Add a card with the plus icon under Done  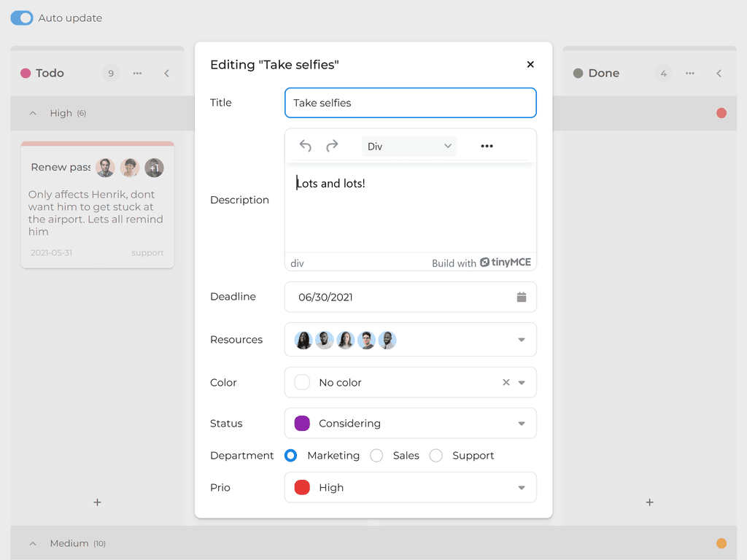(x=649, y=502)
